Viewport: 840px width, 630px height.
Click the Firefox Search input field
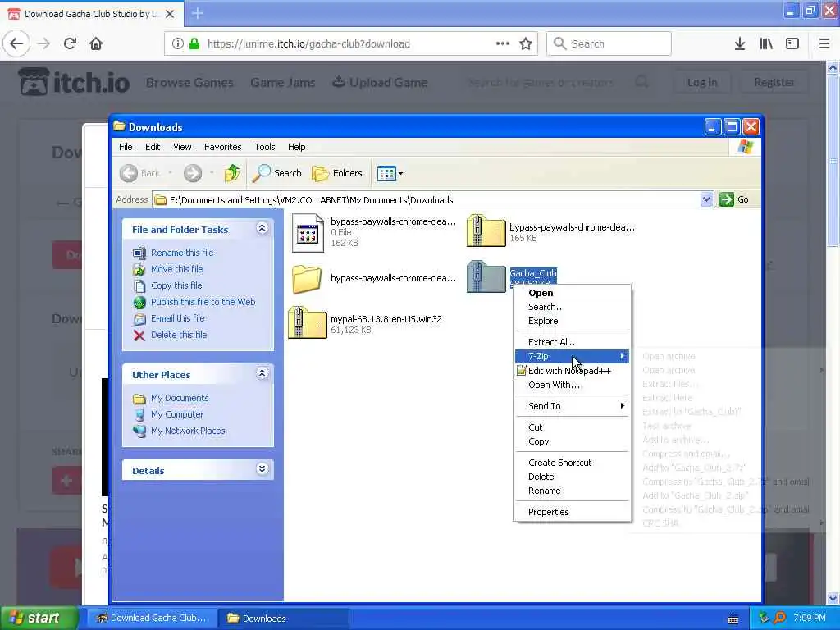(x=609, y=43)
